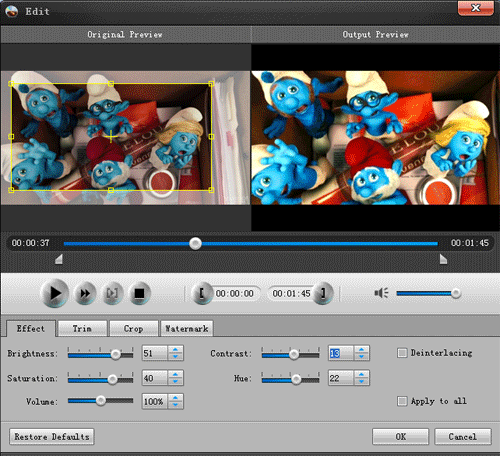This screenshot has width=500, height=456.
Task: Click bottom-middle crop handle
Action: (111, 190)
